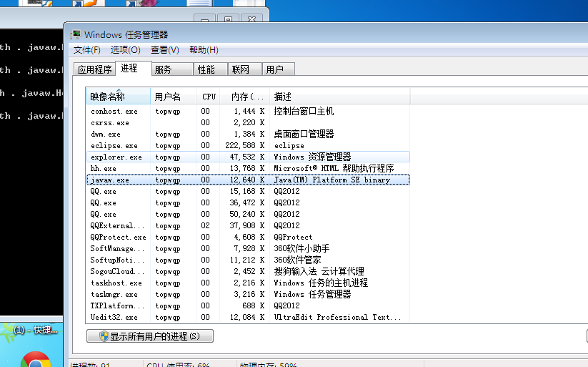This screenshot has width=588, height=367.
Task: Select the Uedit32.exe process row
Action: [248, 318]
